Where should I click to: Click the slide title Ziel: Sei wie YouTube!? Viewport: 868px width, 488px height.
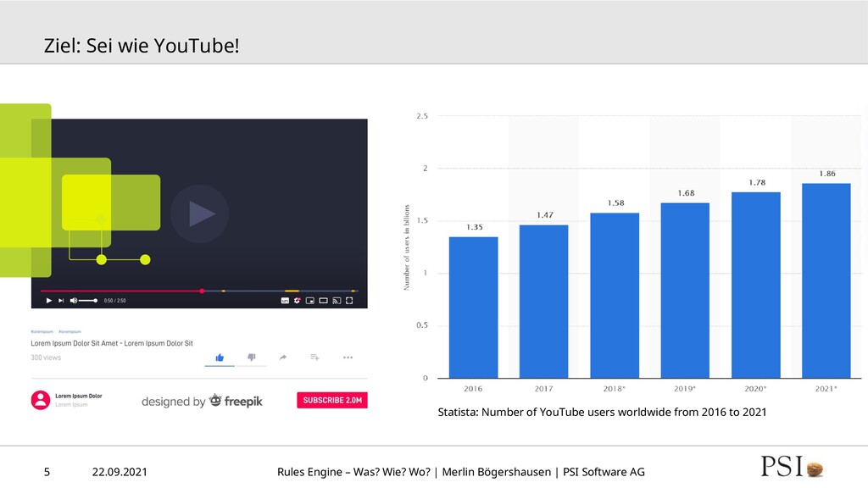142,46
